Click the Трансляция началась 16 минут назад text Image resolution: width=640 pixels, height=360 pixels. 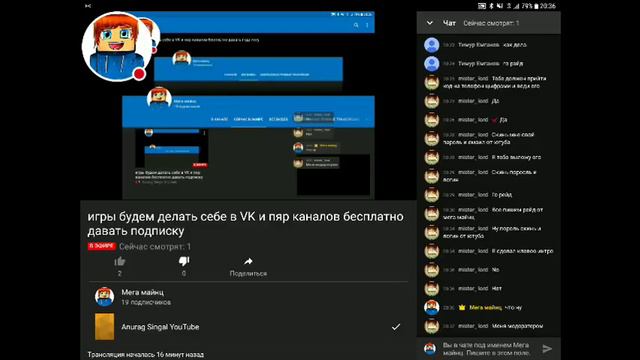click(146, 355)
